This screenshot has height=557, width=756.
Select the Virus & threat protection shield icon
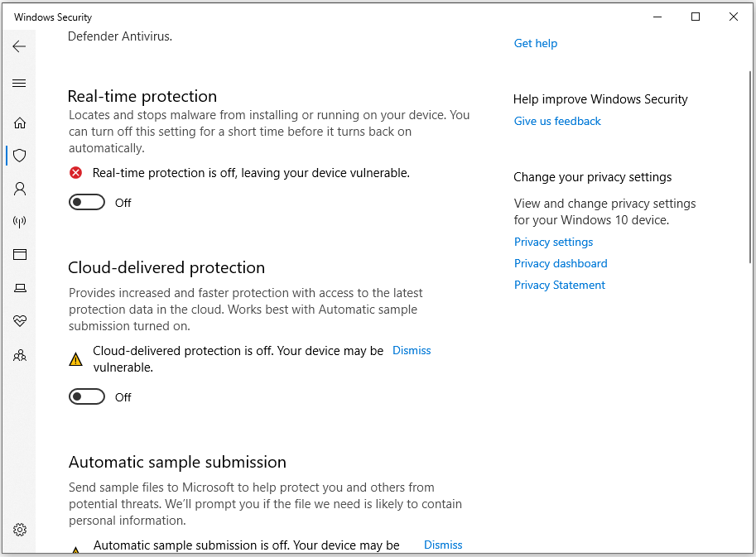19,155
